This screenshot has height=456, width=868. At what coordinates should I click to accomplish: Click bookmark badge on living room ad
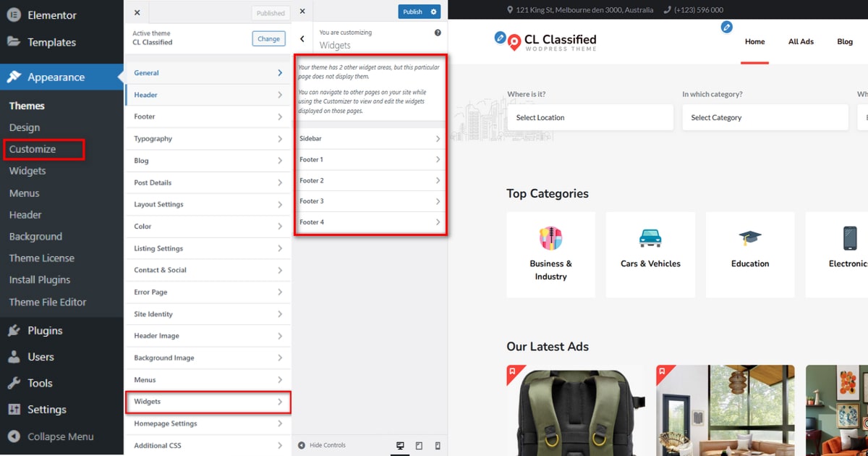click(x=663, y=371)
